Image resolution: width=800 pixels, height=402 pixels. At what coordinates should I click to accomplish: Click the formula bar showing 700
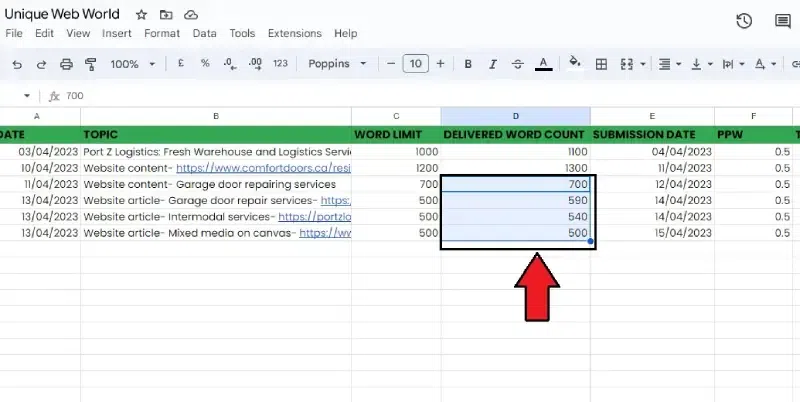tap(429, 95)
